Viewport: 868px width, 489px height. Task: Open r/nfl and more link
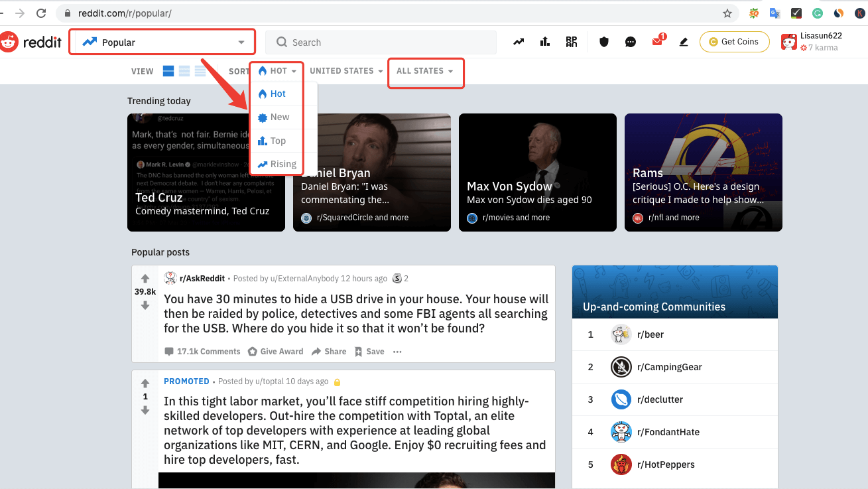point(674,218)
